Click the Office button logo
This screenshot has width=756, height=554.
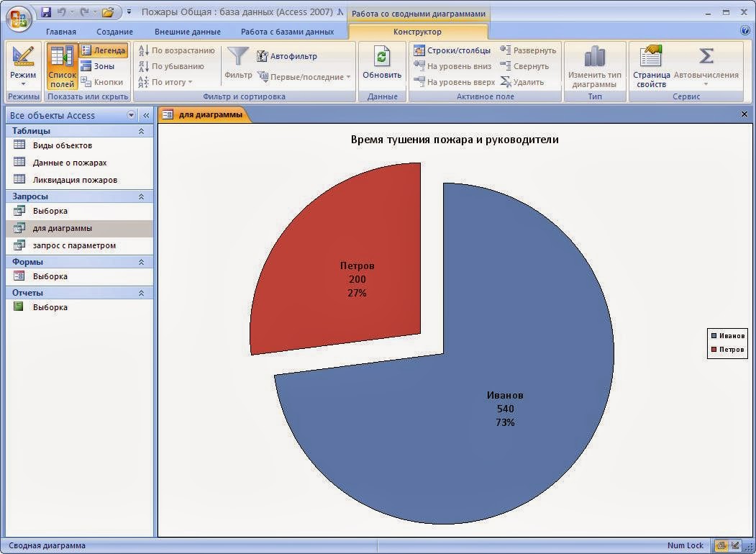[19, 19]
